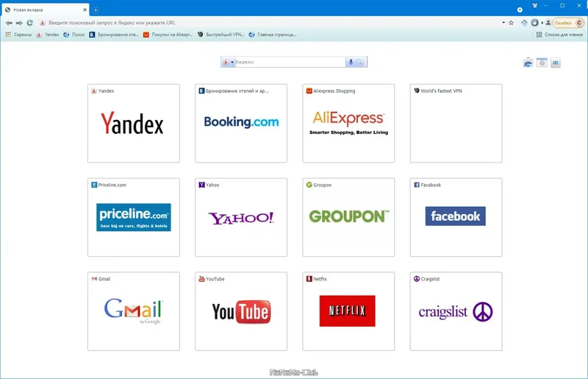
Task: Click the round gray extension icon in the toolbar
Action: point(535,23)
